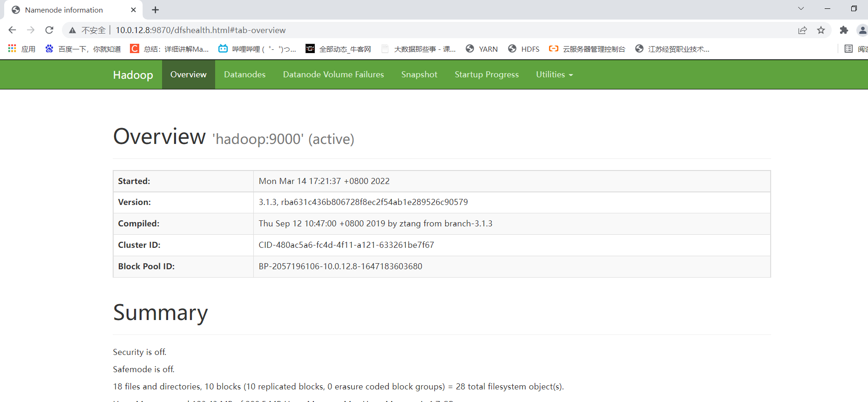Open the 江苏经贸职业技术... bookmark

tap(672, 49)
